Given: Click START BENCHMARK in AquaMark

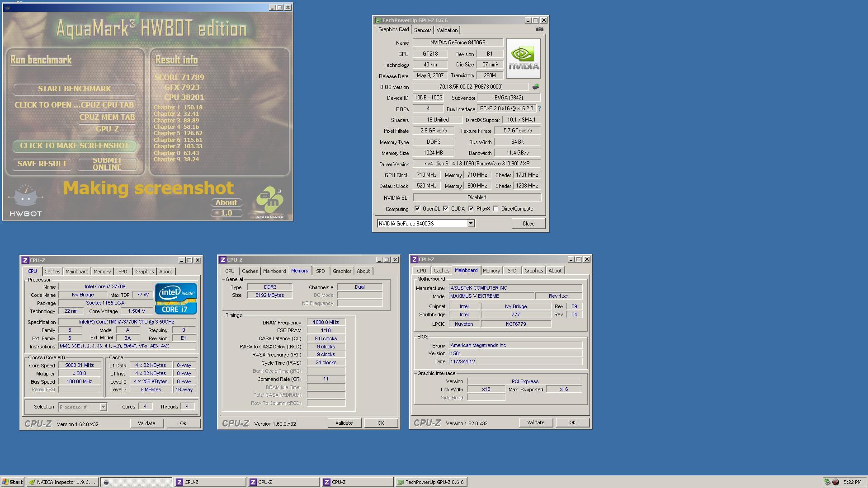Looking at the screenshot, I should 75,89.
